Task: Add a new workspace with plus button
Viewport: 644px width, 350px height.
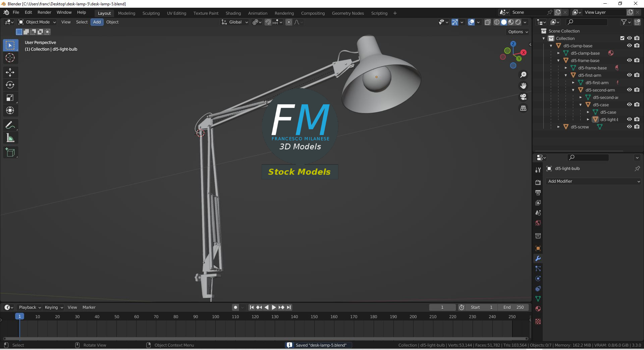Action: [x=395, y=13]
